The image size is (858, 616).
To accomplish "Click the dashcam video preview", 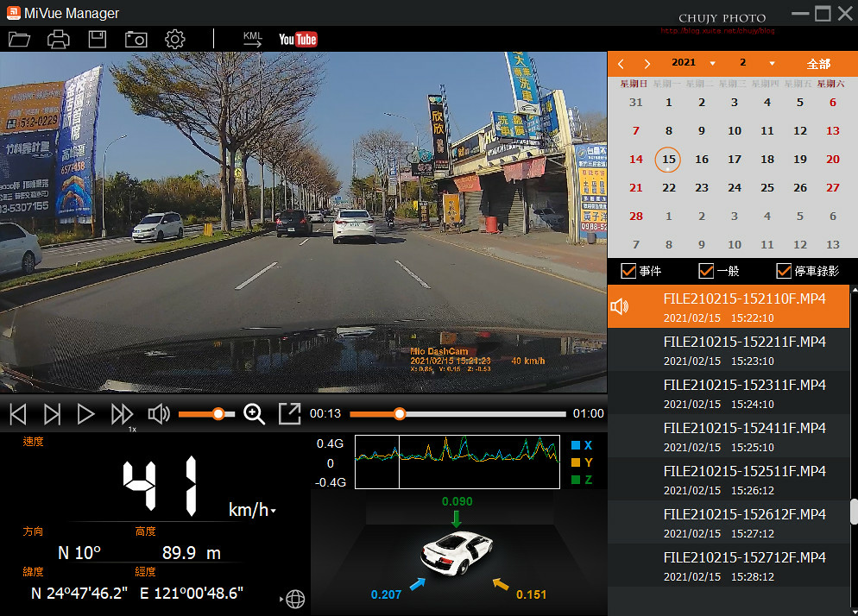I will point(303,222).
